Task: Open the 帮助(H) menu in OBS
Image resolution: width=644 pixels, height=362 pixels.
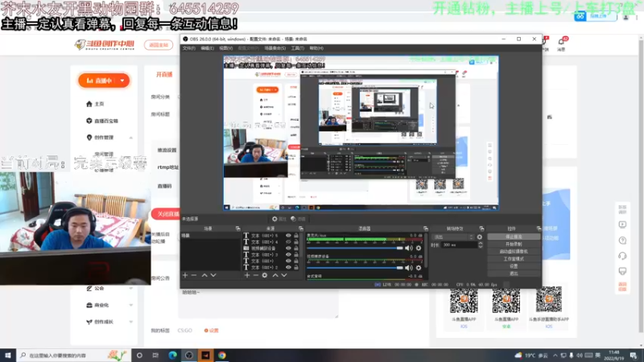Action: pyautogui.click(x=316, y=48)
